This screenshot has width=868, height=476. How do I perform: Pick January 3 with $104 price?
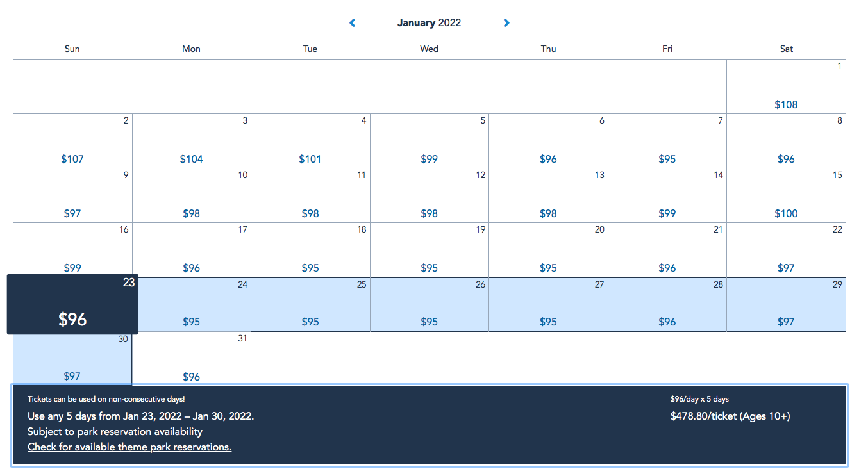point(192,142)
